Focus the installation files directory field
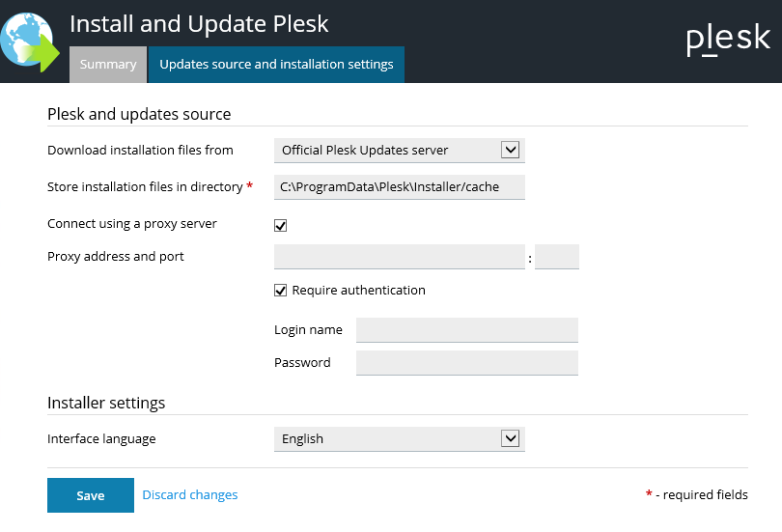782x532 pixels. tap(400, 186)
